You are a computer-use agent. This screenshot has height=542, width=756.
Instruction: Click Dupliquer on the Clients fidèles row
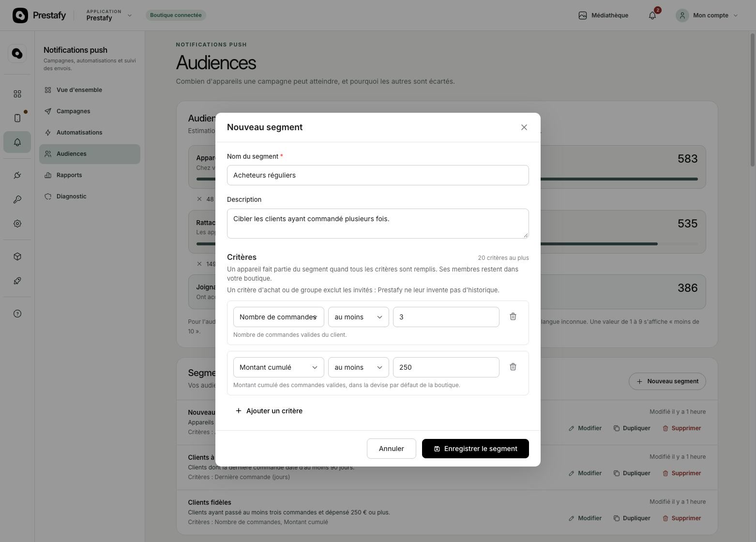[x=632, y=518]
